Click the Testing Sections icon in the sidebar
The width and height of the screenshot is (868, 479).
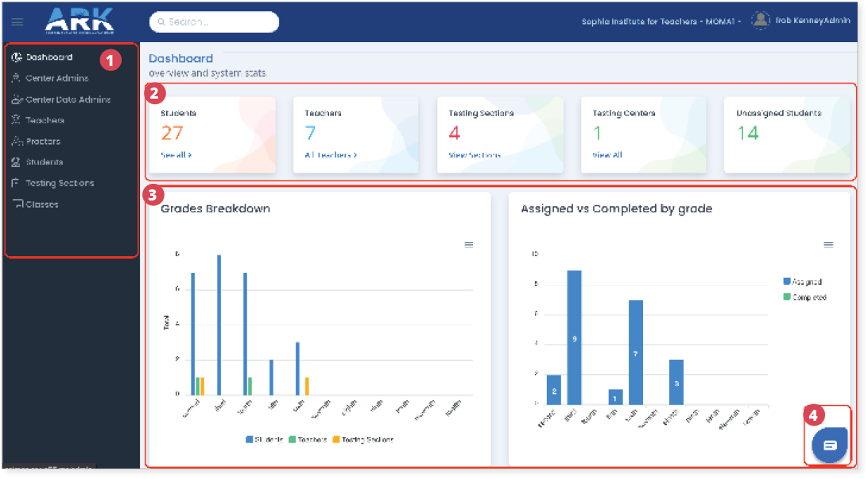coord(17,183)
